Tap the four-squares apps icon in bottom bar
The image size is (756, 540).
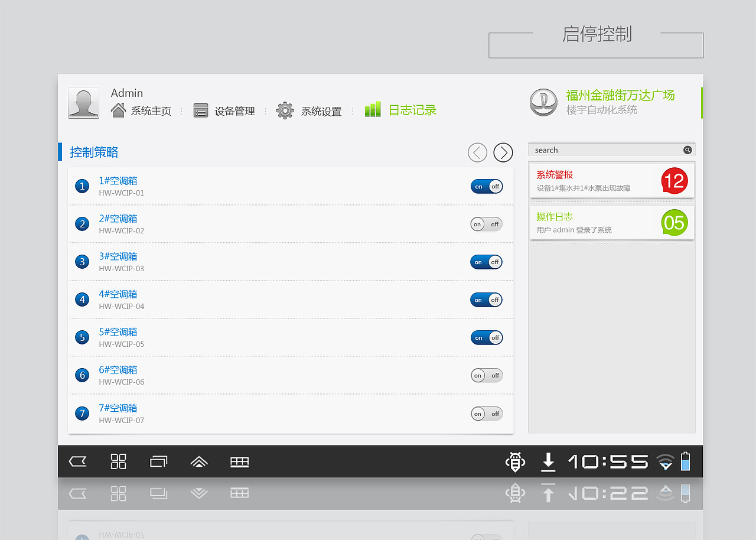tap(119, 461)
